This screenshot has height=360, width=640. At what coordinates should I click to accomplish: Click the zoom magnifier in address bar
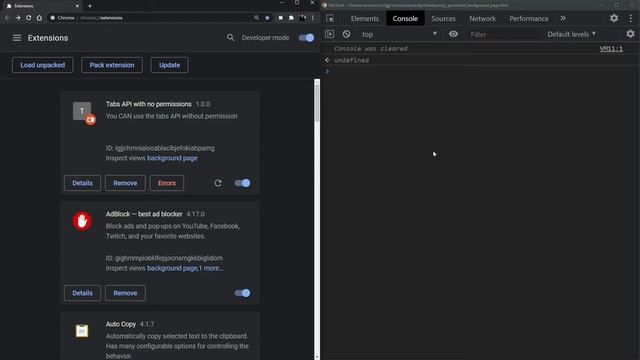[256, 18]
